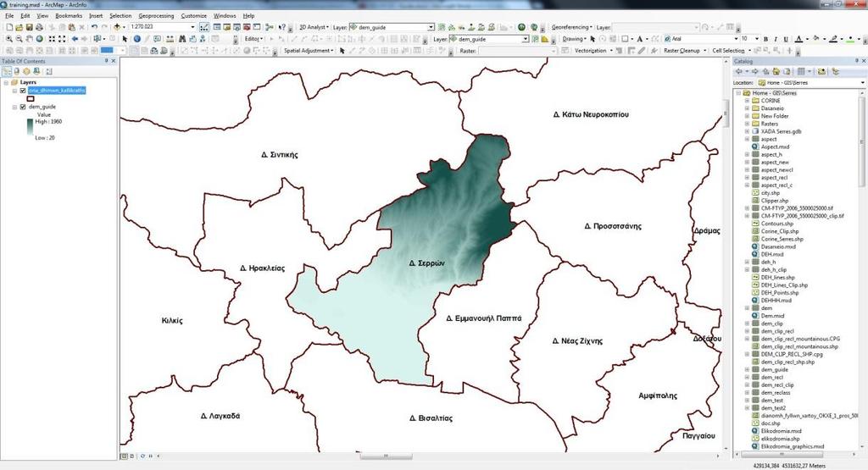Open the map scale dropdown
This screenshot has height=470, width=868.
pos(192,27)
